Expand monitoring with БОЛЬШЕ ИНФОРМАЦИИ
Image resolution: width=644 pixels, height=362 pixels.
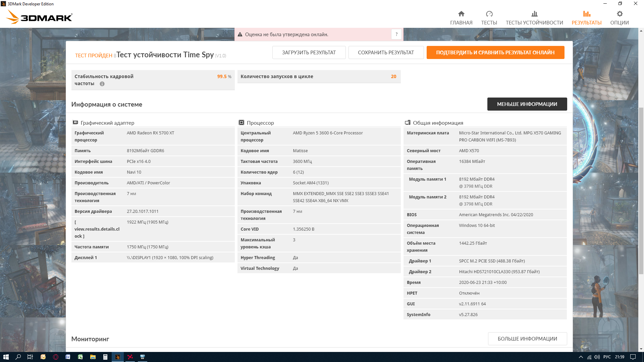click(527, 339)
